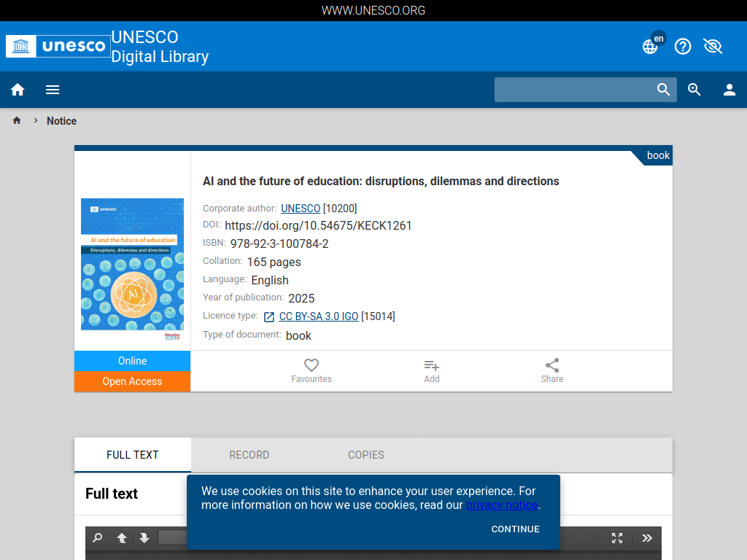Switch to the RECORD tab
Viewport: 747px width, 560px height.
(249, 454)
